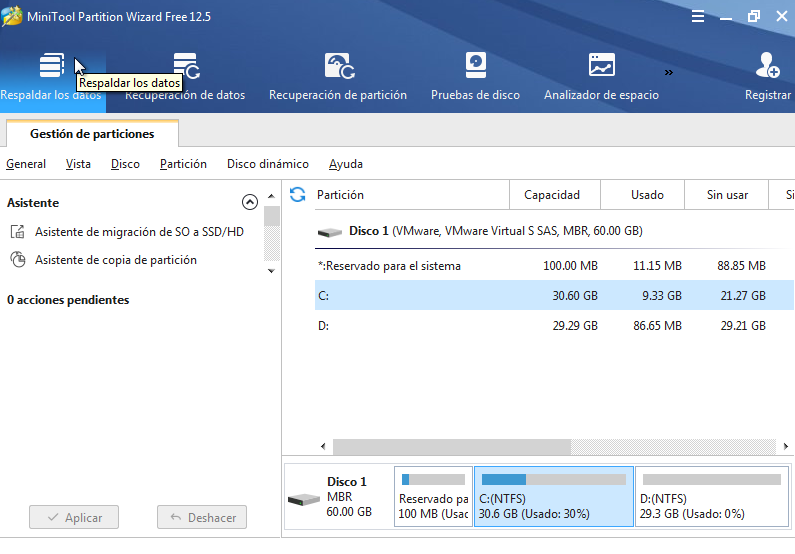Open the Partición menu
The height and width of the screenshot is (554, 795).
[x=183, y=164]
